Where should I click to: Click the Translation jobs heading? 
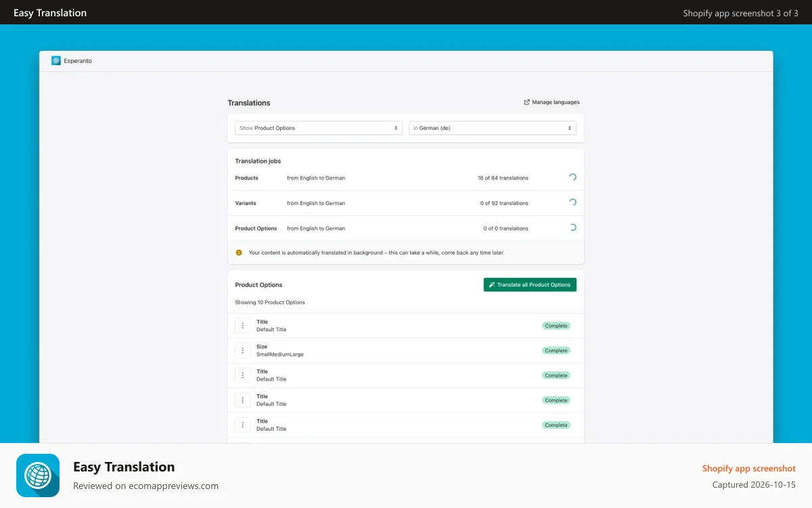pos(258,161)
